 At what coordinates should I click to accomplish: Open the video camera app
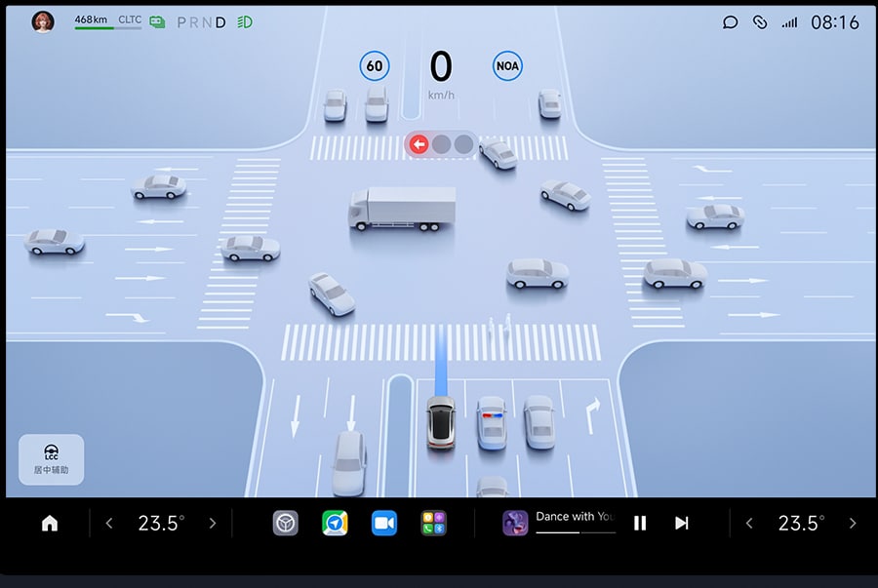384,524
